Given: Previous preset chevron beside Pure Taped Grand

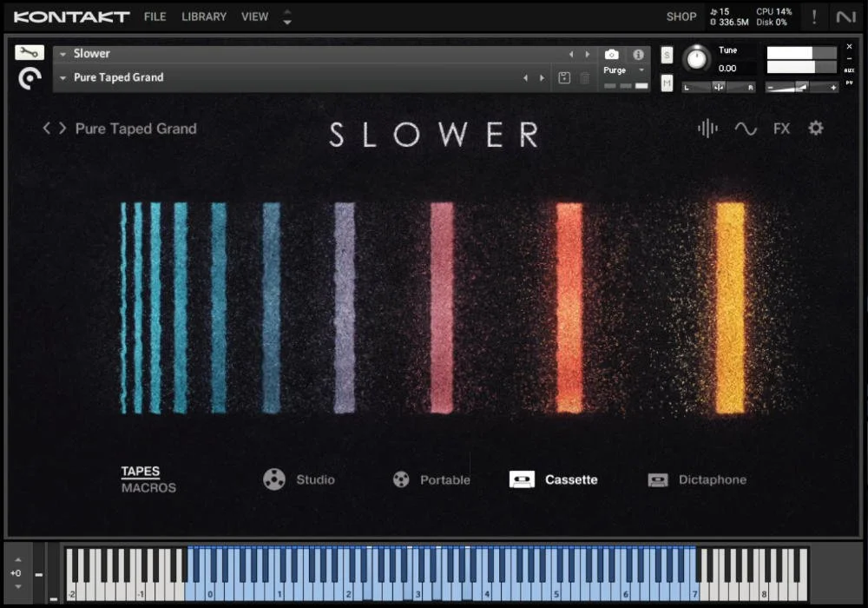Looking at the screenshot, I should [47, 129].
